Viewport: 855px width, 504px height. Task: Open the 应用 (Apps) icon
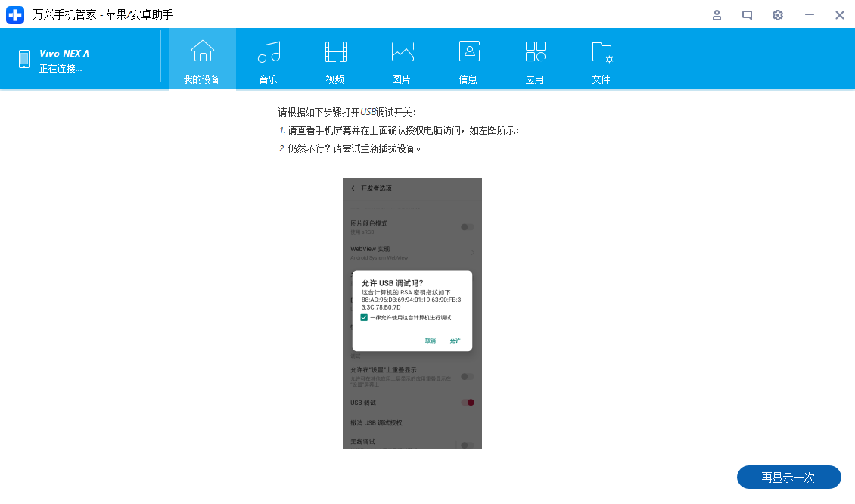point(535,59)
